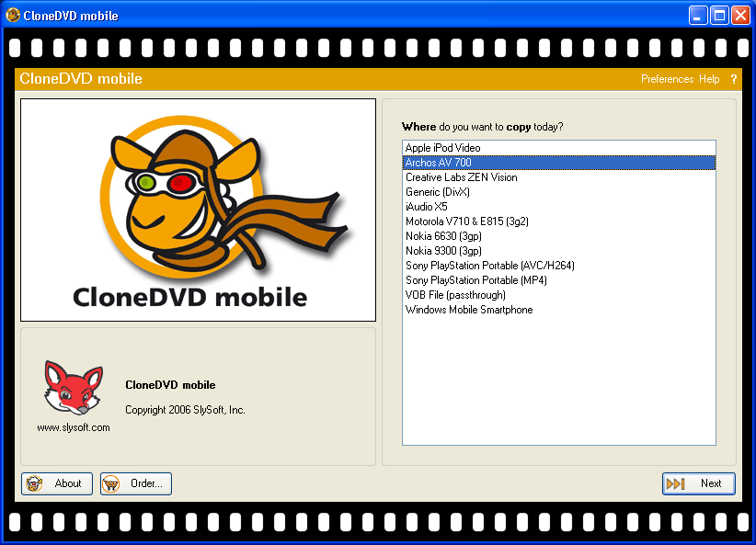756x545 pixels.
Task: Open the Preferences menu
Action: pyautogui.click(x=667, y=79)
